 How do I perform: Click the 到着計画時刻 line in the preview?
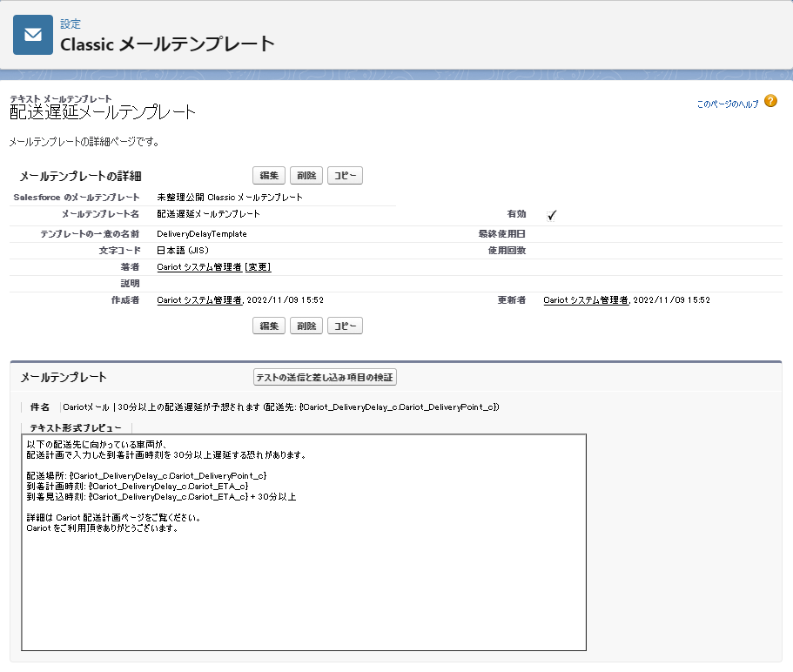coord(138,487)
